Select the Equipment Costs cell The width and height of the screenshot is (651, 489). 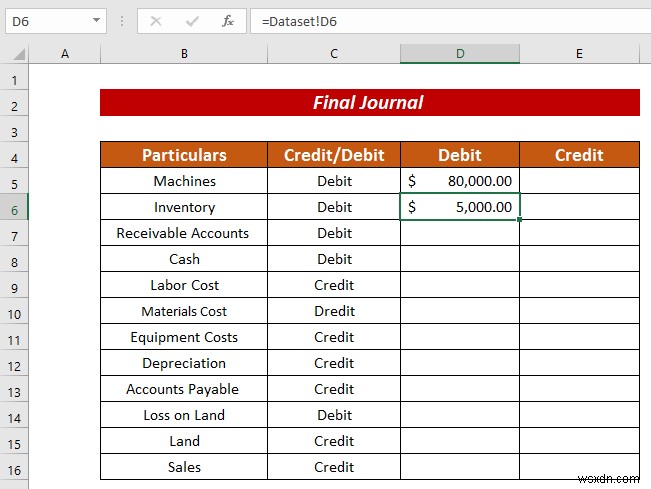(x=184, y=337)
